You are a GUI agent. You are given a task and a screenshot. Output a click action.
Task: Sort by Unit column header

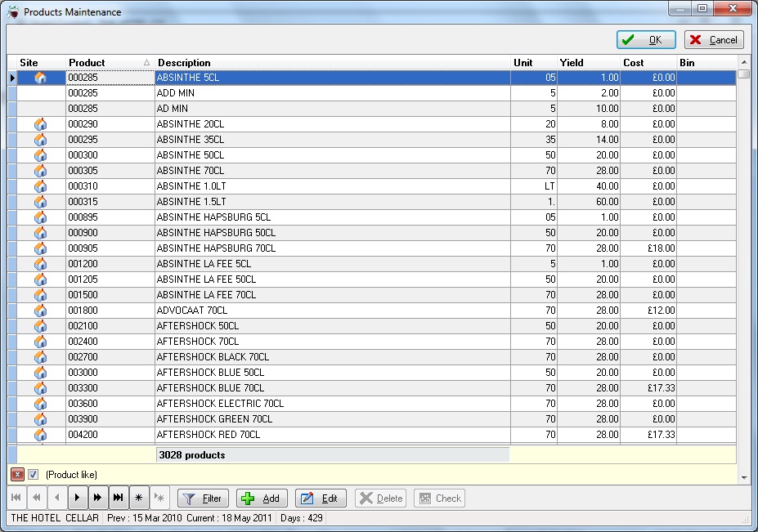coord(534,62)
